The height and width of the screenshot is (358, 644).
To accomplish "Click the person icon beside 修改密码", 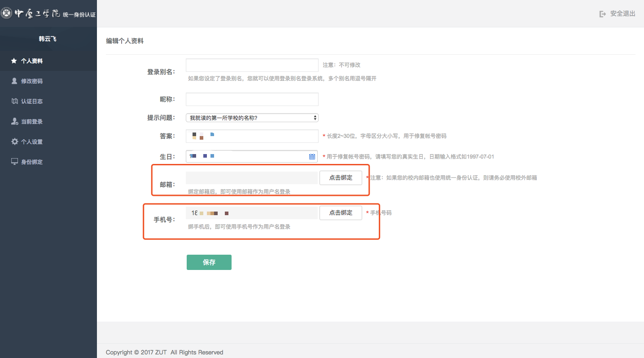I will coord(14,81).
